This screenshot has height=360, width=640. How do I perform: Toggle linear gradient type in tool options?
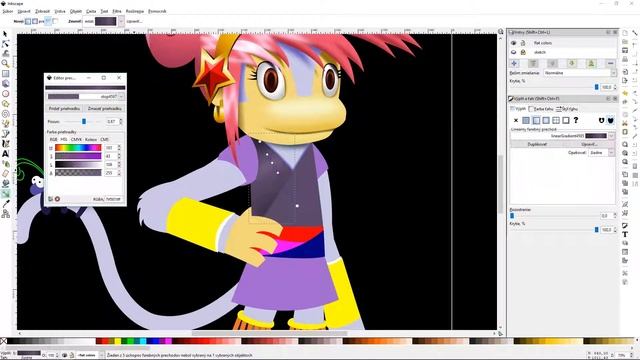click(28, 21)
